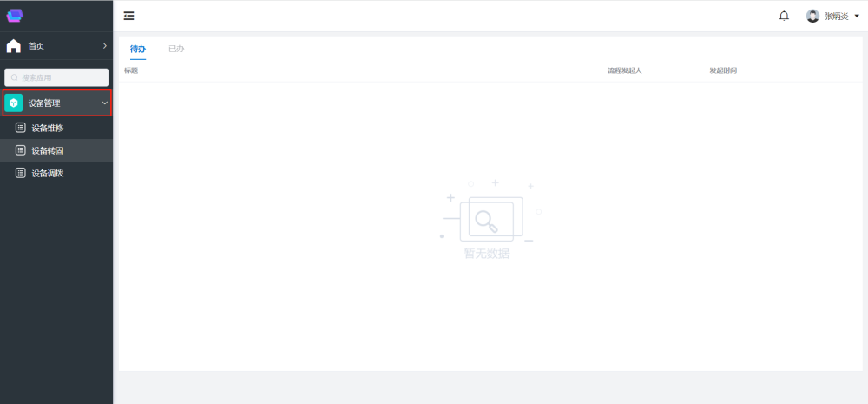The image size is (868, 404).
Task: Open notifications with the bell icon
Action: pos(784,16)
